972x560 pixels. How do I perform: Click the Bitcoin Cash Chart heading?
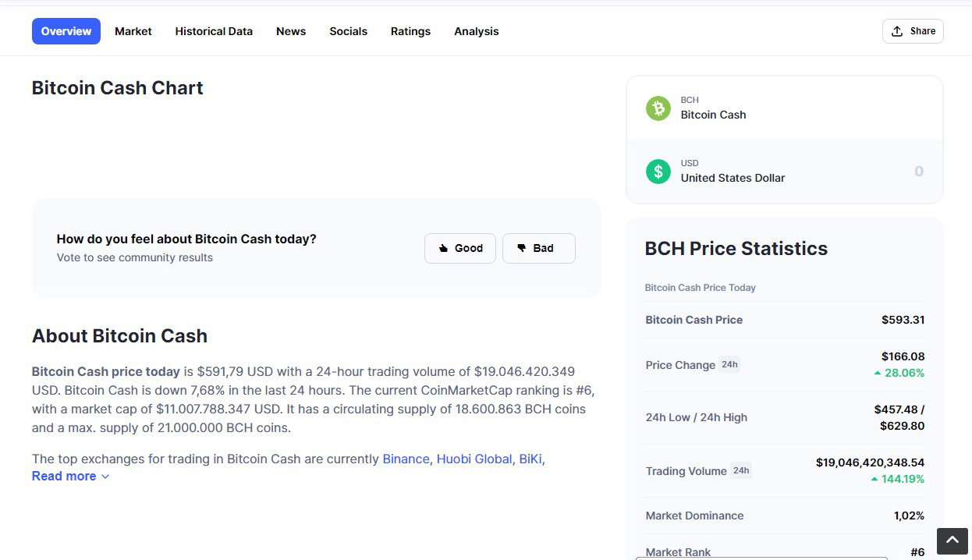[118, 88]
